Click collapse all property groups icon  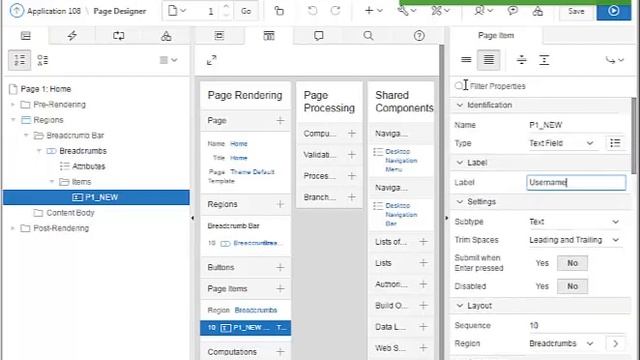[522, 60]
